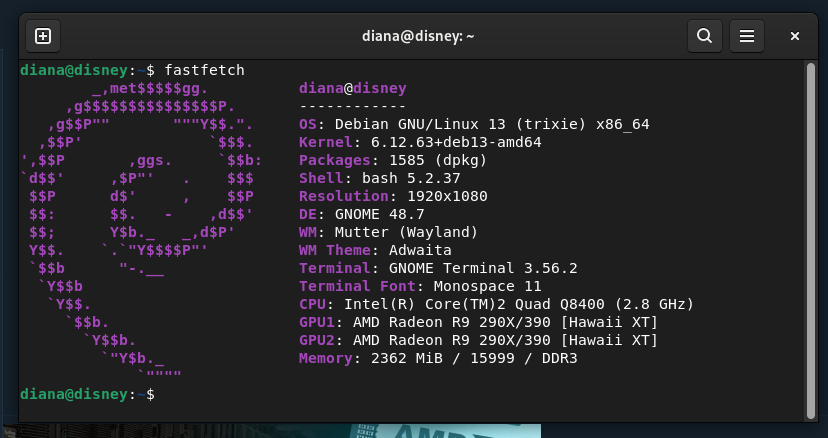This screenshot has width=828, height=438.
Task: Click the Debian ASCII art logo
Action: pyautogui.click(x=142, y=232)
